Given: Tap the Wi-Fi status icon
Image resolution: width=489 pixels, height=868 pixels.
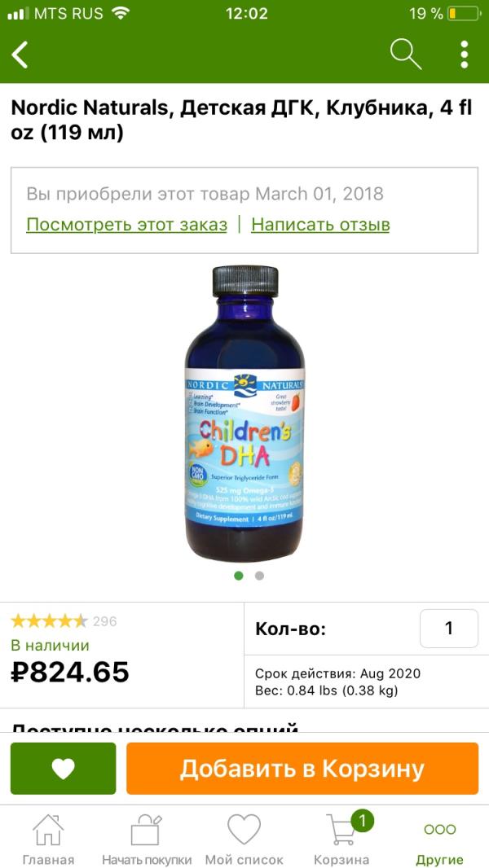Looking at the screenshot, I should pyautogui.click(x=120, y=13).
